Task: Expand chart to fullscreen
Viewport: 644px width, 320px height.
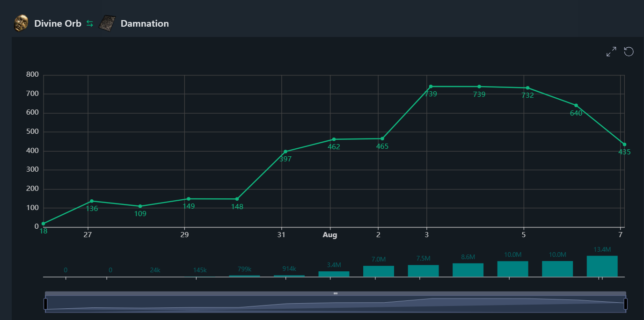Action: coord(611,51)
